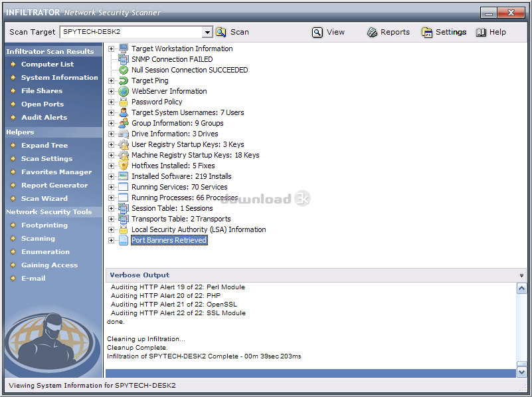This screenshot has height=397, width=532.
Task: Click the Hotfixes Installed shield icon
Action: pos(124,166)
